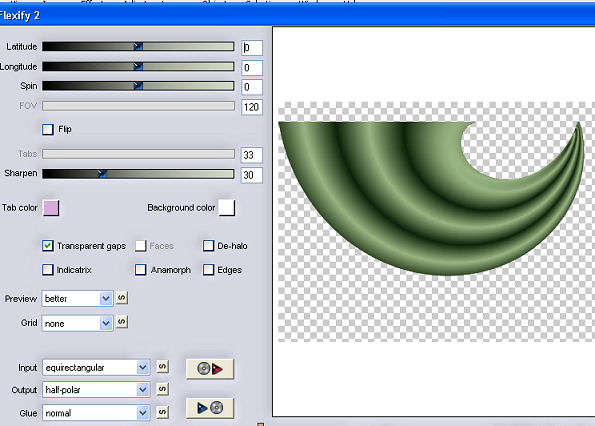Click the Spin slider handle
The image size is (595, 426).
click(139, 86)
